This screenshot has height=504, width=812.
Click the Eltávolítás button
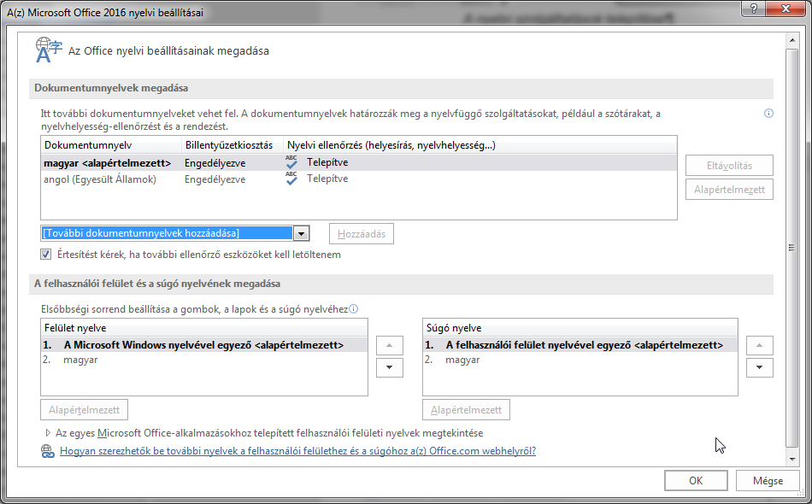point(729,166)
